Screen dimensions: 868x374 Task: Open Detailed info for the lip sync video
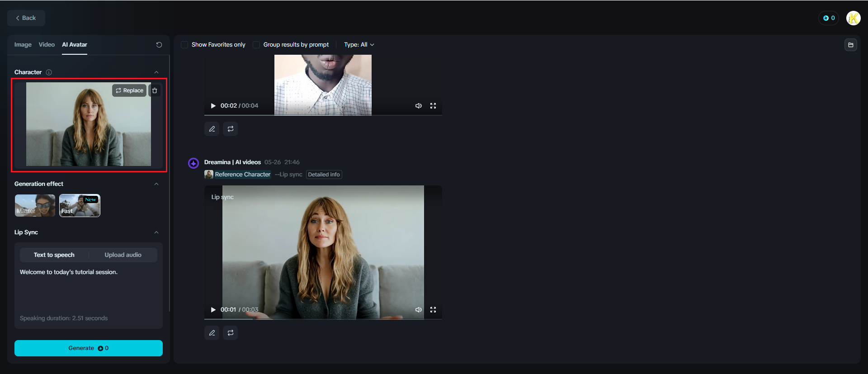(x=324, y=175)
